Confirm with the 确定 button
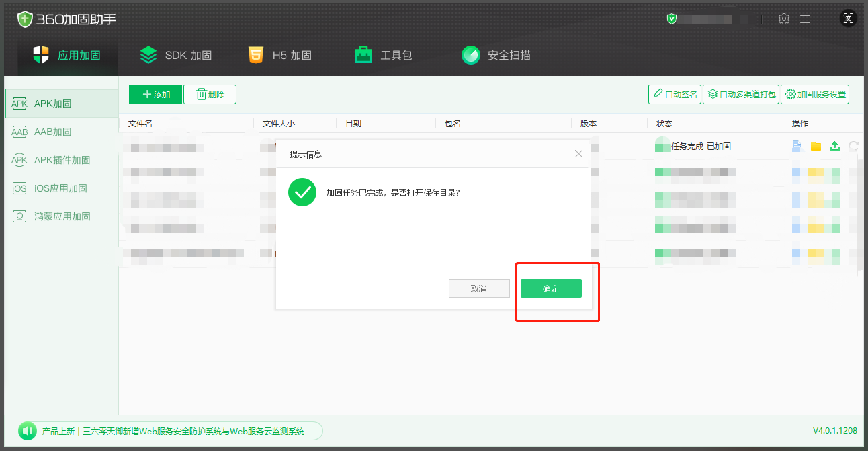 [x=551, y=288]
